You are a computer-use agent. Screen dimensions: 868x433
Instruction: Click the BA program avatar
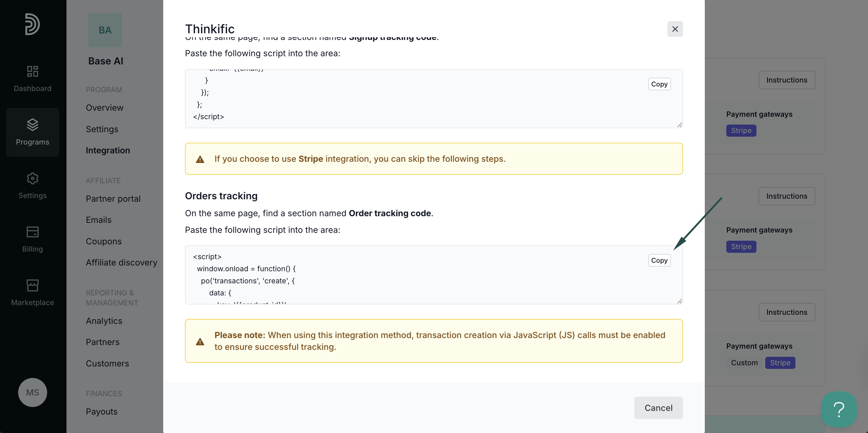(105, 30)
